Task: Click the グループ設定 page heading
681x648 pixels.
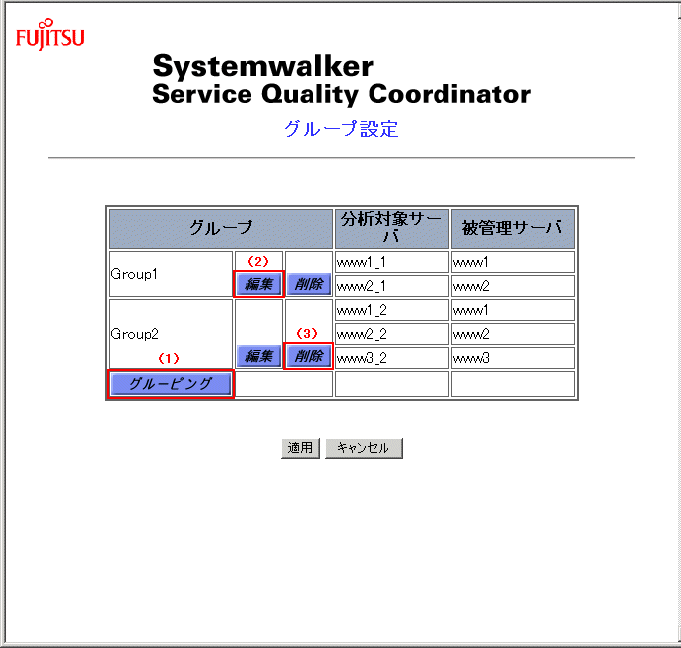Action: [x=341, y=129]
